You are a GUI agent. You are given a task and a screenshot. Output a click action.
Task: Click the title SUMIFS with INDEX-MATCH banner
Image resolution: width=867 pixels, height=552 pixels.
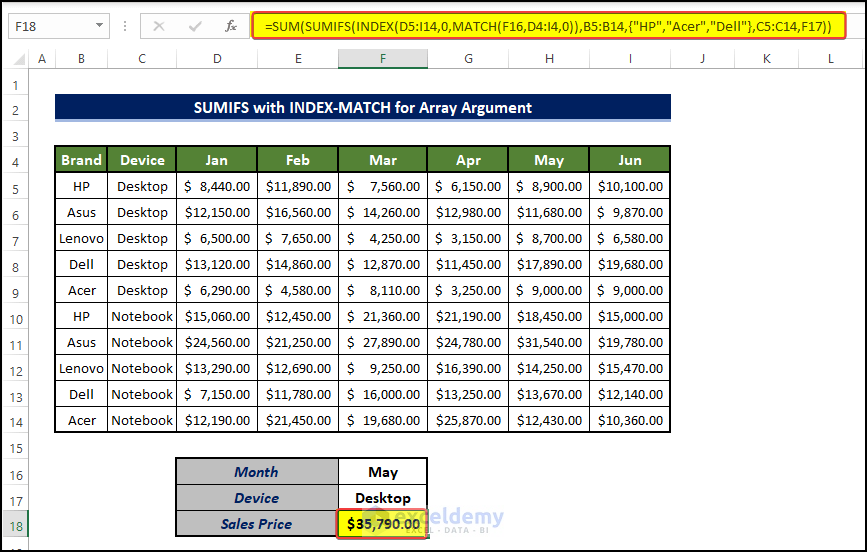pyautogui.click(x=362, y=108)
